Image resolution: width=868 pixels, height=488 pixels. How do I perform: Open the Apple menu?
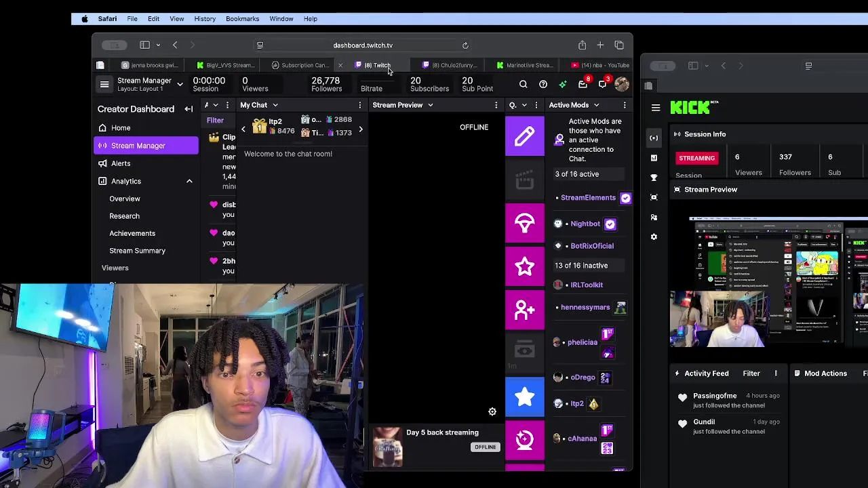pos(85,19)
